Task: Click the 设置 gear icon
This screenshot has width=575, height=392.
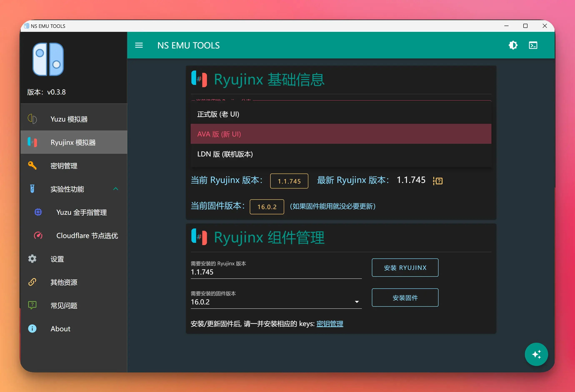Action: (x=32, y=259)
